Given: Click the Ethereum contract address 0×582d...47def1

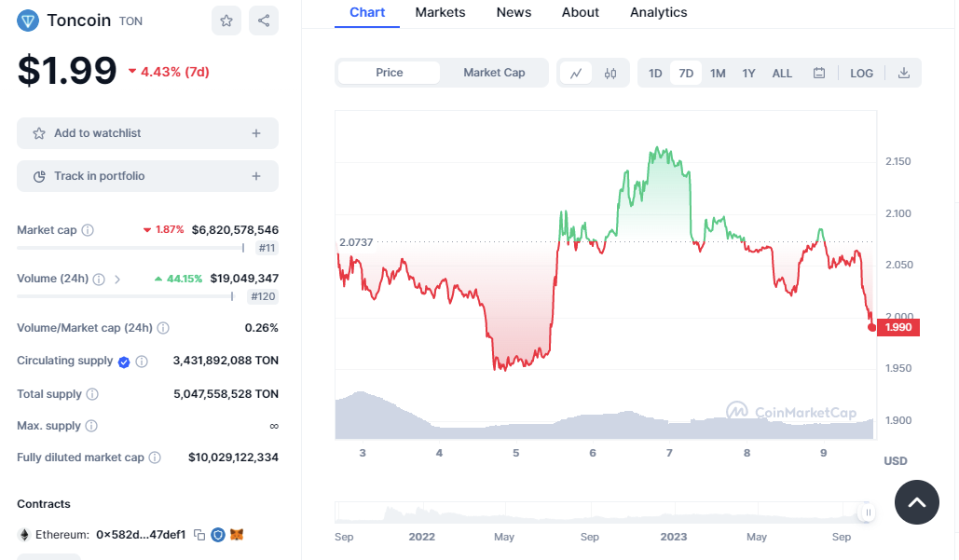Looking at the screenshot, I should (x=141, y=535).
